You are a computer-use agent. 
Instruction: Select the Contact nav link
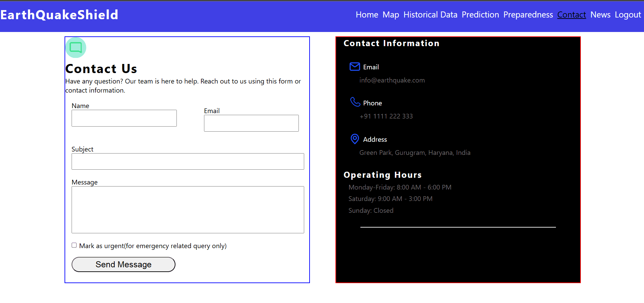(571, 15)
